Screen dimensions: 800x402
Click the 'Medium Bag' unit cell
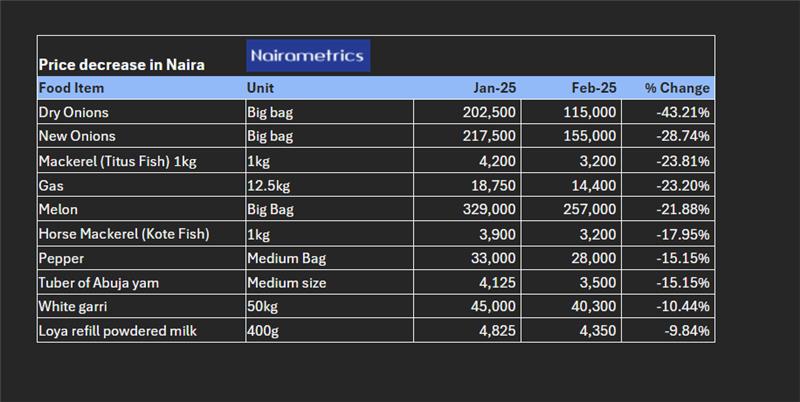(x=286, y=258)
